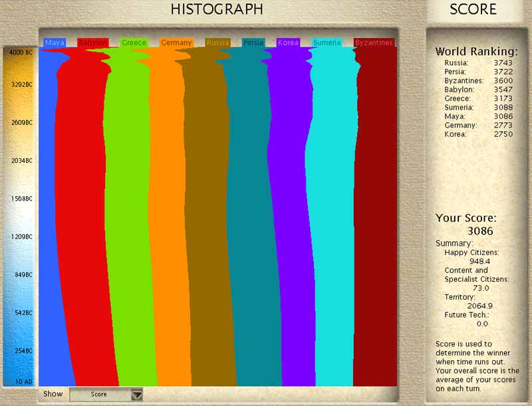Choose the Persia legend label

click(x=253, y=43)
